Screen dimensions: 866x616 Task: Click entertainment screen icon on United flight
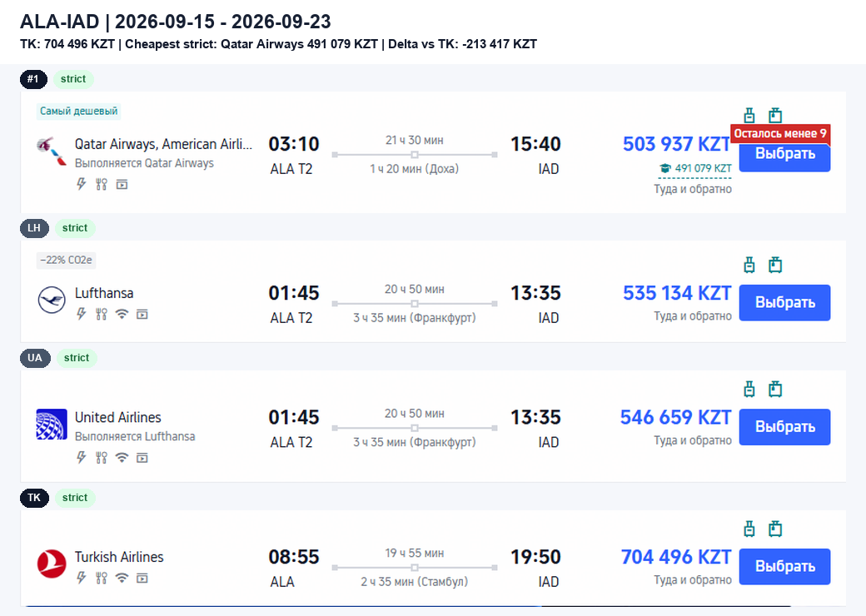tap(142, 458)
